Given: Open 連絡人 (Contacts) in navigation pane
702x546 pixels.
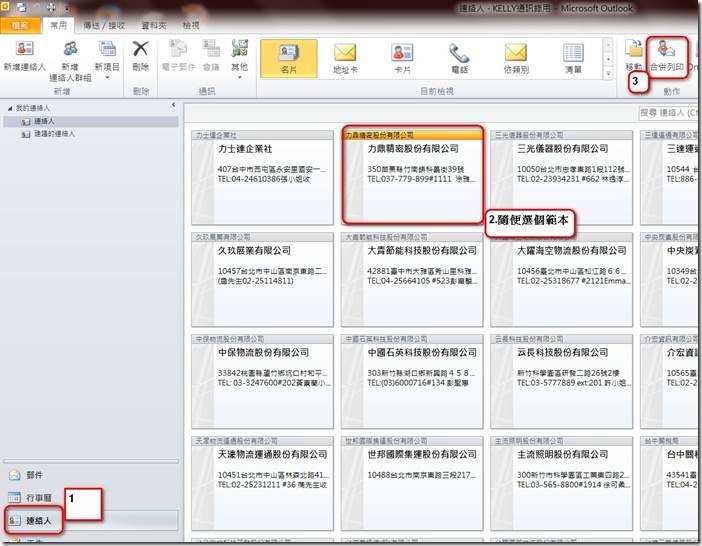Looking at the screenshot, I should click(38, 520).
